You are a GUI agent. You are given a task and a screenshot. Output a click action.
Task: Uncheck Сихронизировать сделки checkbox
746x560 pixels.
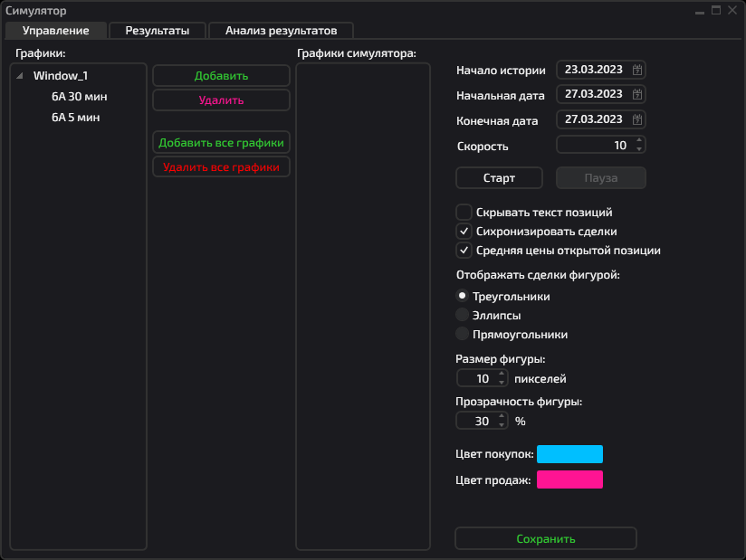click(x=464, y=232)
